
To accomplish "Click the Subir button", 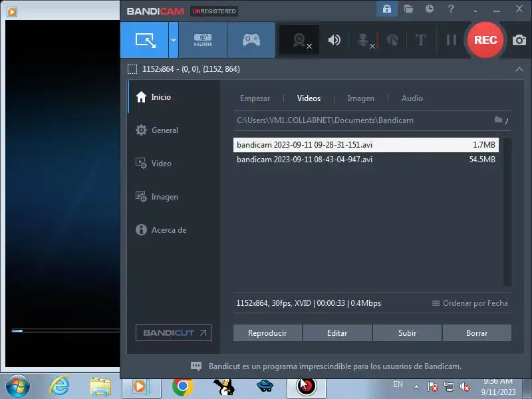I will pos(407,333).
